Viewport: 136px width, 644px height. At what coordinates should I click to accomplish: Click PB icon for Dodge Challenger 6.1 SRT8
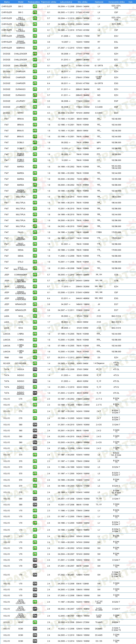point(35,66)
